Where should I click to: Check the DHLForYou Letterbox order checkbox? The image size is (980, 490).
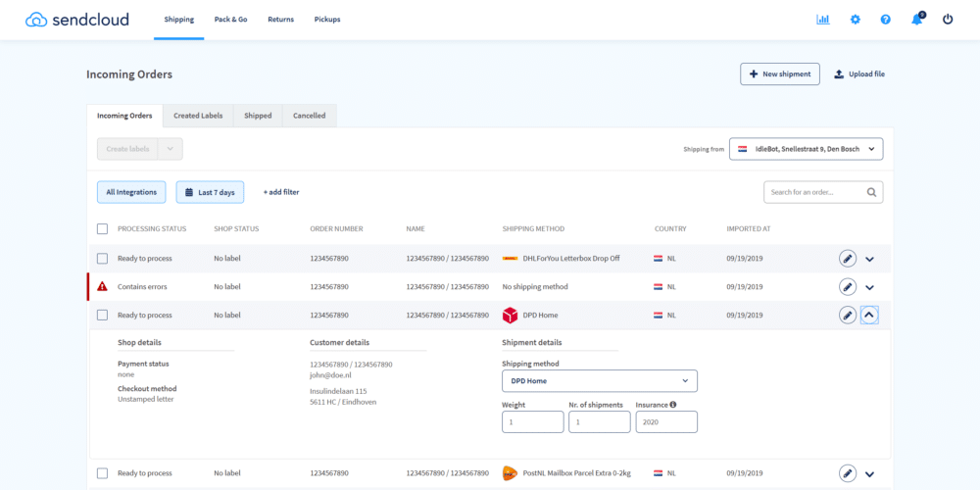coord(103,258)
